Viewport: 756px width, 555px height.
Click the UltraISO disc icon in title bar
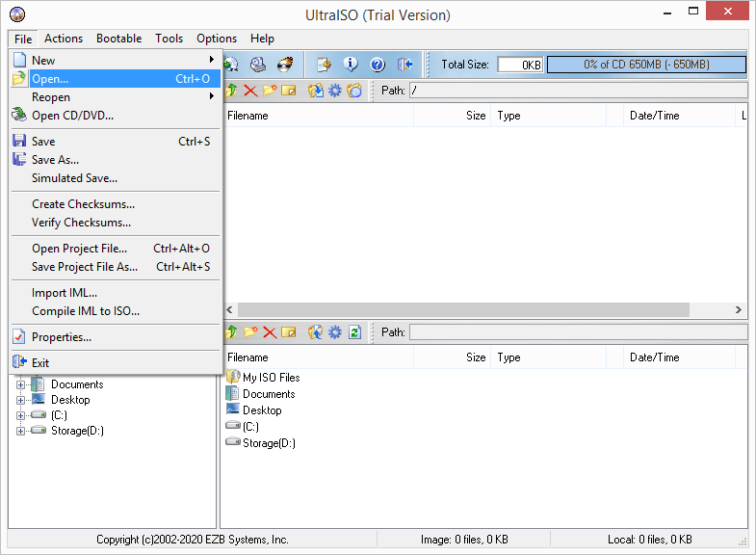click(x=17, y=15)
